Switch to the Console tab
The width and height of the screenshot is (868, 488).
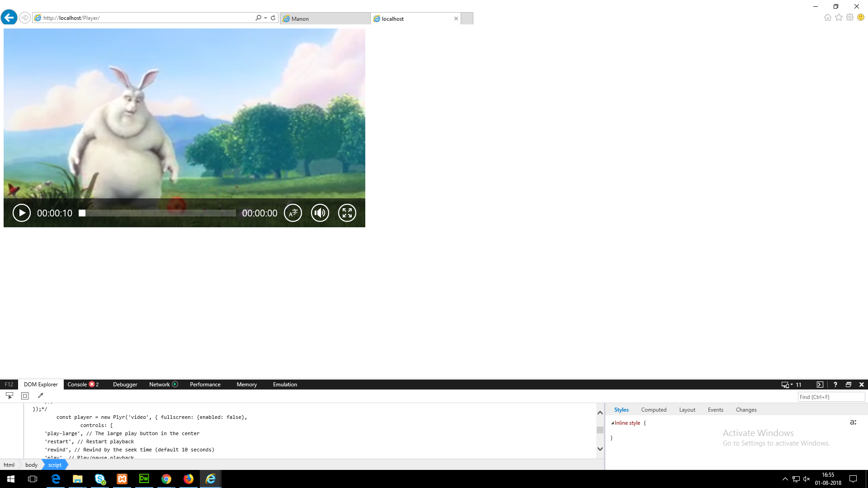pyautogui.click(x=77, y=385)
